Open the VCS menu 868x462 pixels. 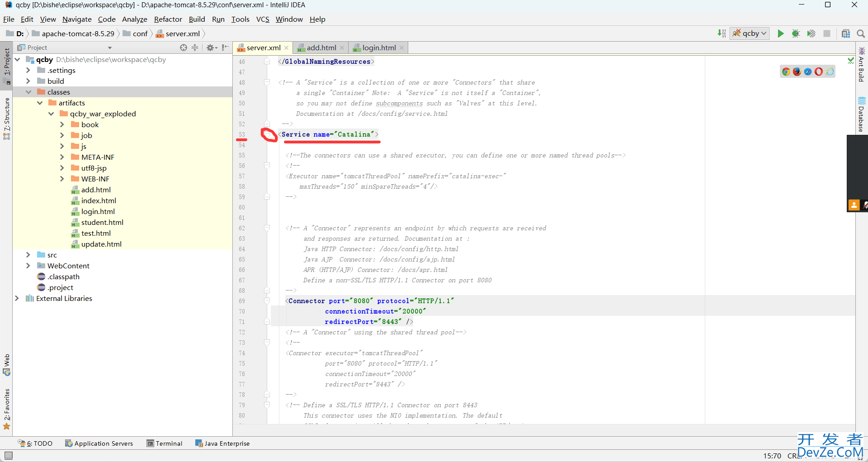263,19
